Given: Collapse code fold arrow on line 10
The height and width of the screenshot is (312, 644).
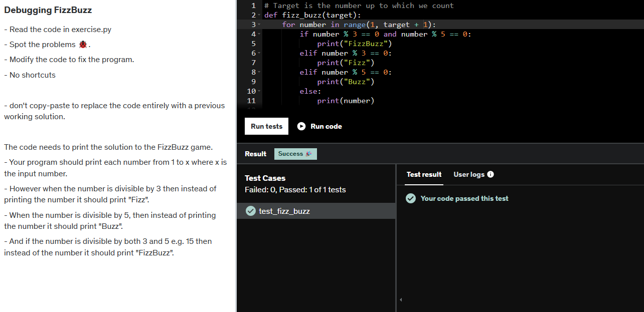Looking at the screenshot, I should click(259, 92).
